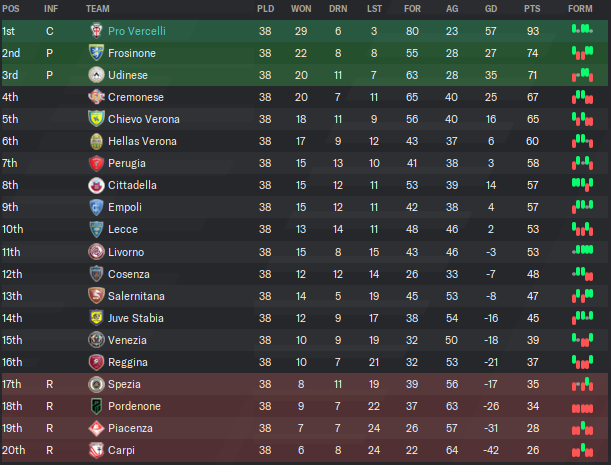This screenshot has height=465, width=611.
Task: Click the Pordenone green badge
Action: (x=96, y=406)
